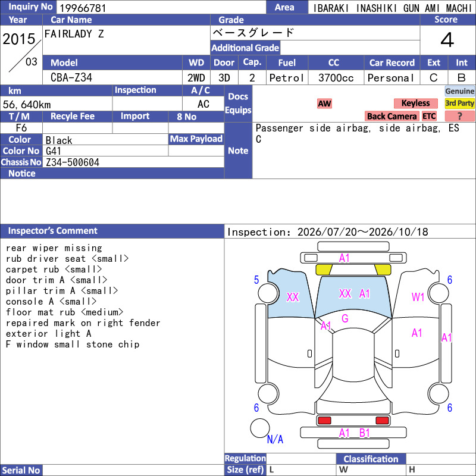476x476 pixels.
Task: Click the left yellow headlight
Action: tap(324, 270)
